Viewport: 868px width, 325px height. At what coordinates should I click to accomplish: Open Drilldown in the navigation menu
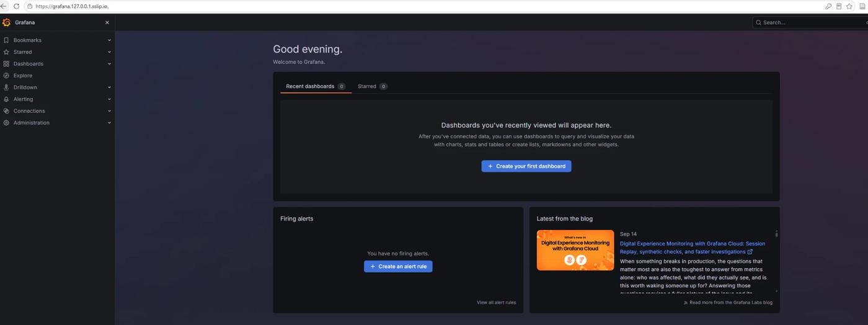25,87
